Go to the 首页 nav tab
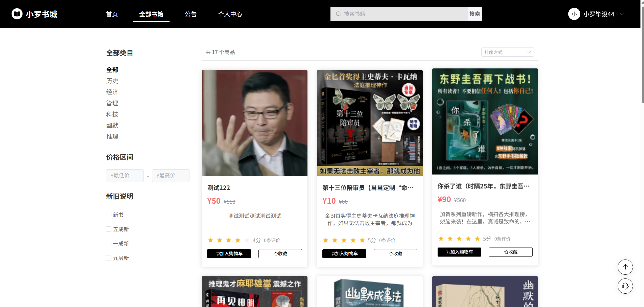This screenshot has height=307, width=644. 112,14
